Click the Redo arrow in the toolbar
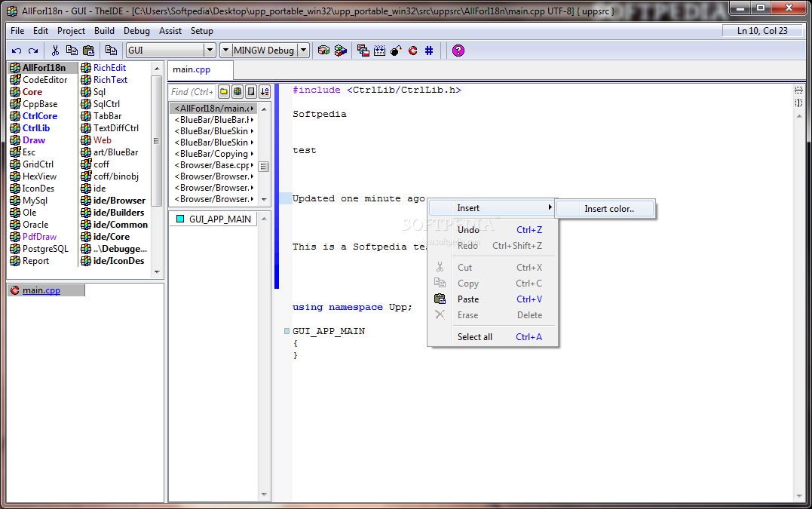The width and height of the screenshot is (812, 509). (33, 51)
